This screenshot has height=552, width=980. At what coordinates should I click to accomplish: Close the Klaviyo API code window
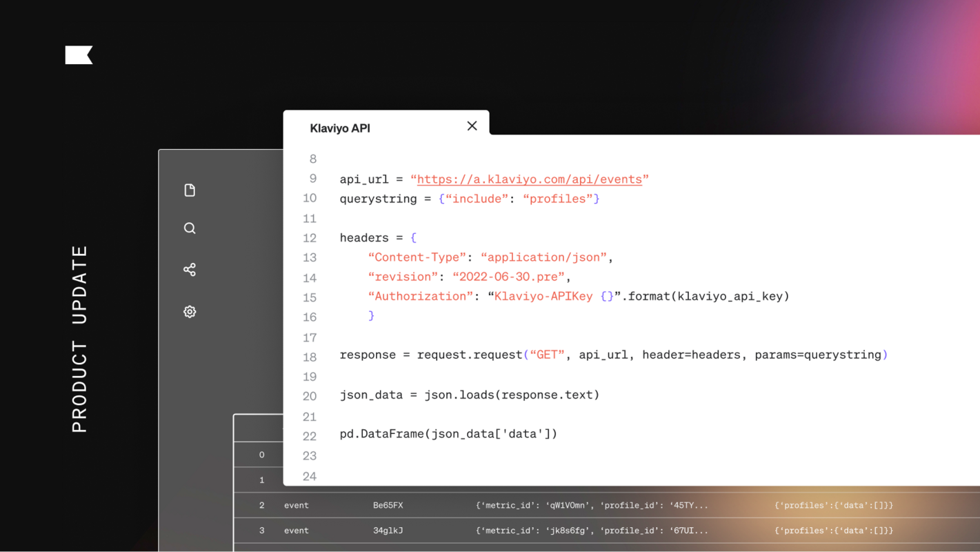(x=472, y=126)
